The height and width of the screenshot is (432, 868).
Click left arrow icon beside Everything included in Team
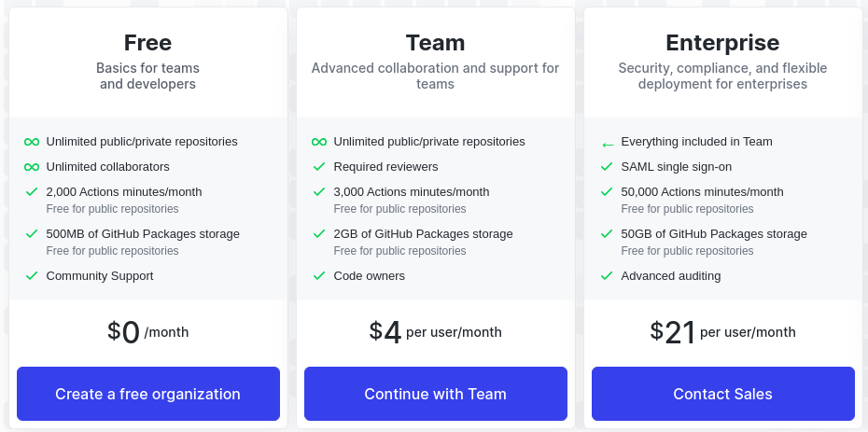tap(608, 145)
